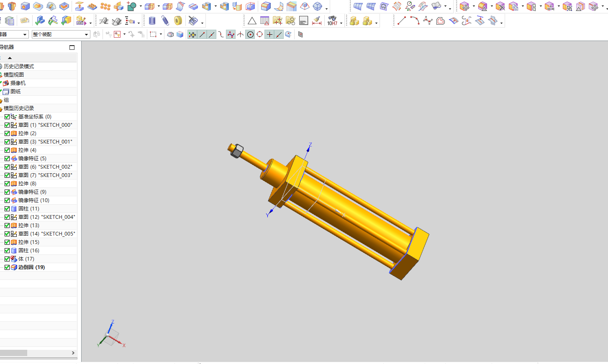
Task: Click the Move Face synchronous tool icon
Action: pyautogui.click(x=464, y=6)
